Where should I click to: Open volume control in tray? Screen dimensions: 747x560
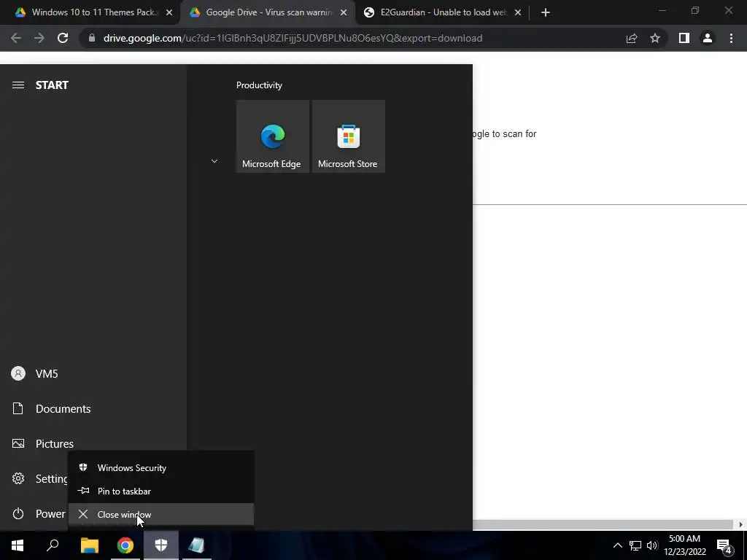652,545
